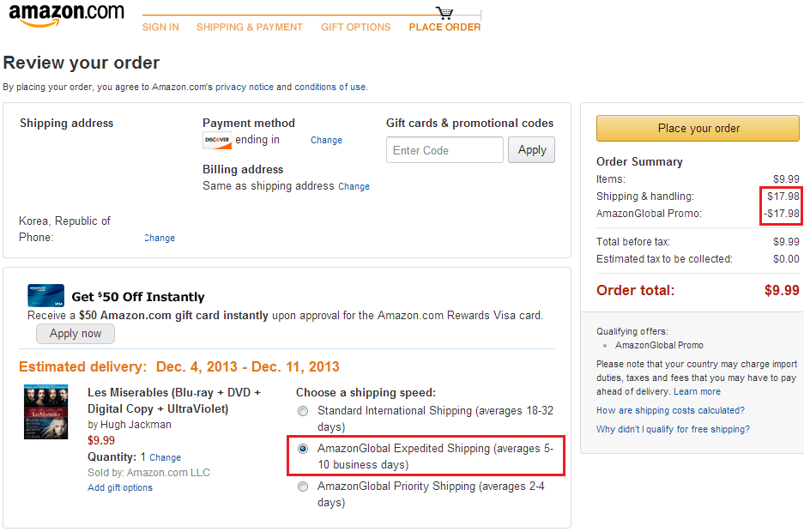Open How are shipping costs calculated link

point(670,411)
